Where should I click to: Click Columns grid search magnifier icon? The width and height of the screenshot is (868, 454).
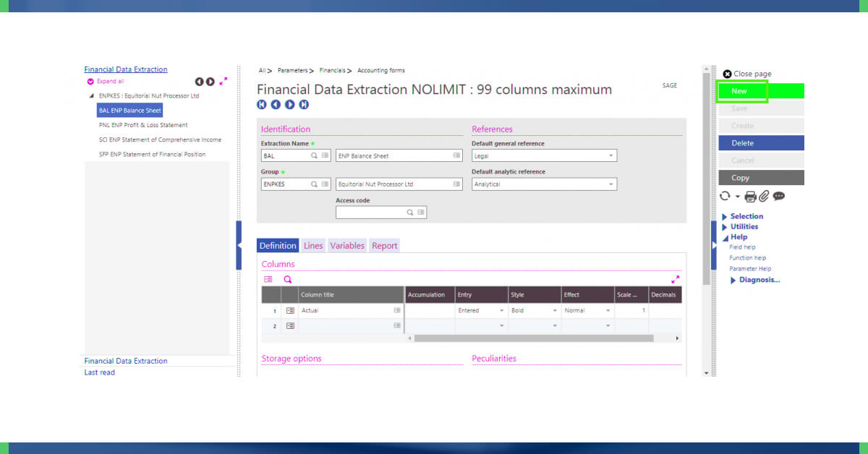point(287,279)
